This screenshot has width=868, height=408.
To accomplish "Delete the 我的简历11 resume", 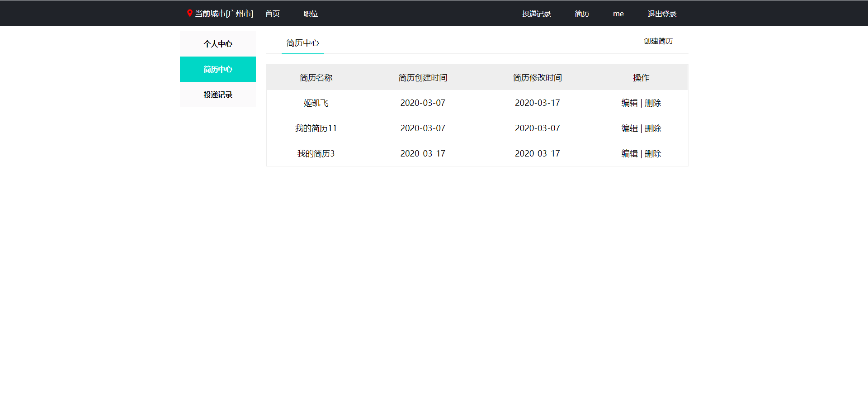I will click(x=653, y=128).
